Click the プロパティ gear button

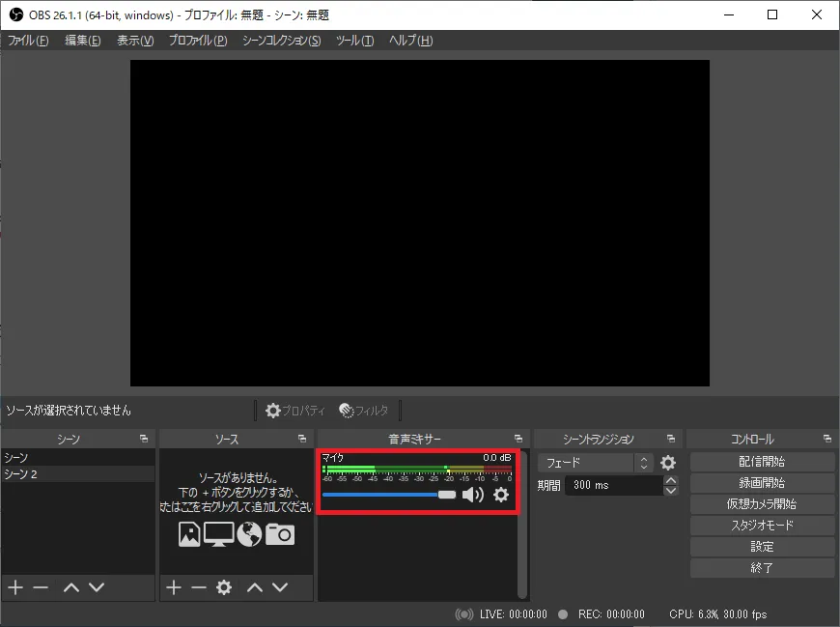(x=295, y=411)
